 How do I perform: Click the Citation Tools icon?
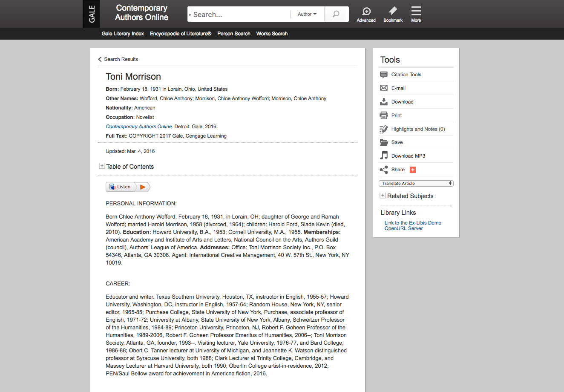point(384,75)
